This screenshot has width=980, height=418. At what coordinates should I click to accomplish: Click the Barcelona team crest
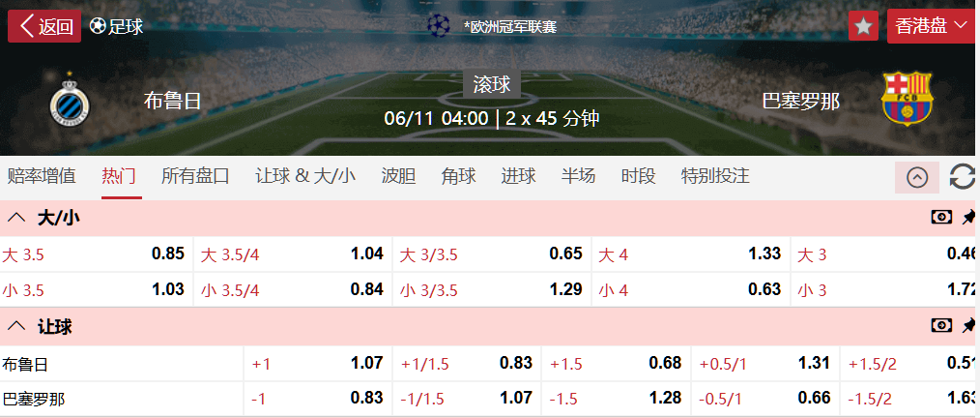coord(906,99)
